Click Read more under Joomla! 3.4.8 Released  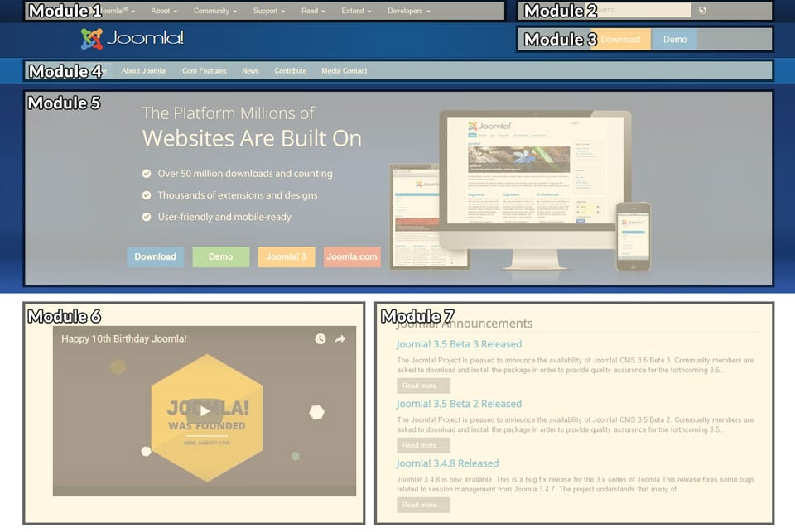click(x=423, y=506)
